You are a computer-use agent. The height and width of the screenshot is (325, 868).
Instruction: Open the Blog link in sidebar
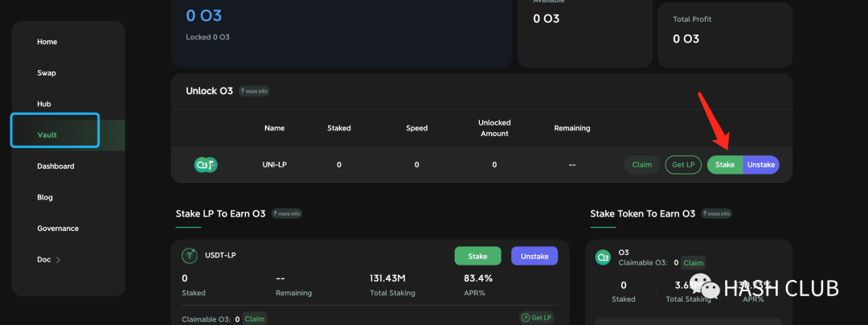point(45,197)
